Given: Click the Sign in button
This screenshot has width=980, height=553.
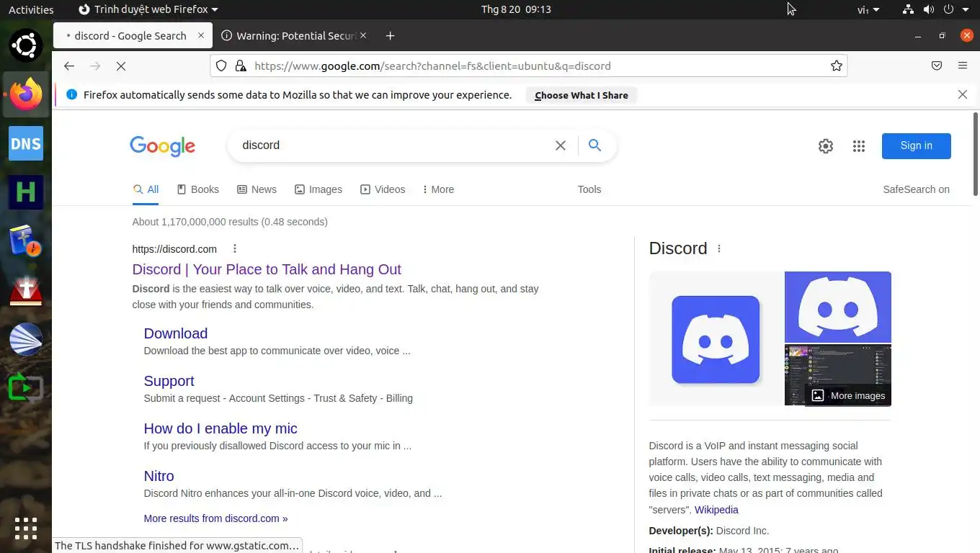Looking at the screenshot, I should (x=916, y=145).
